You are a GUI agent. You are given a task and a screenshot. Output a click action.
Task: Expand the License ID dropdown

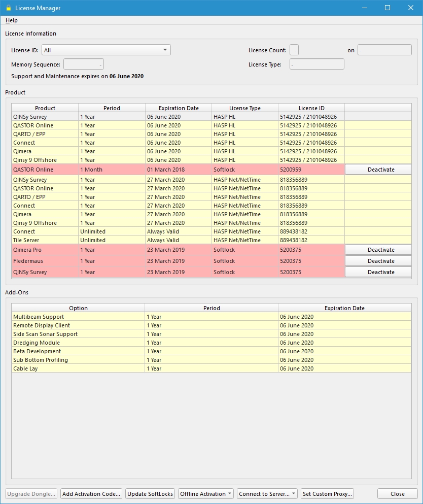[x=106, y=50]
